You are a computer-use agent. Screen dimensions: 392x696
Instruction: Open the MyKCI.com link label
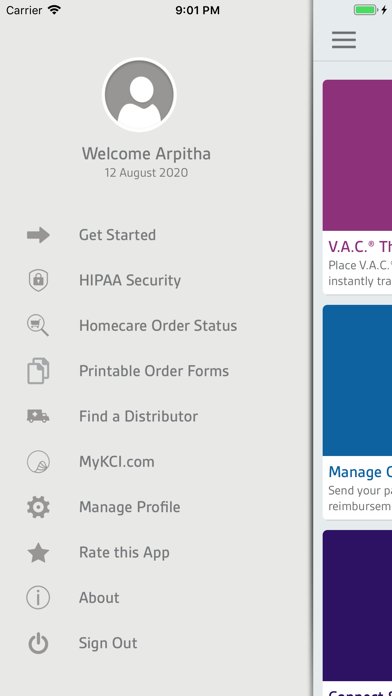coord(117,462)
